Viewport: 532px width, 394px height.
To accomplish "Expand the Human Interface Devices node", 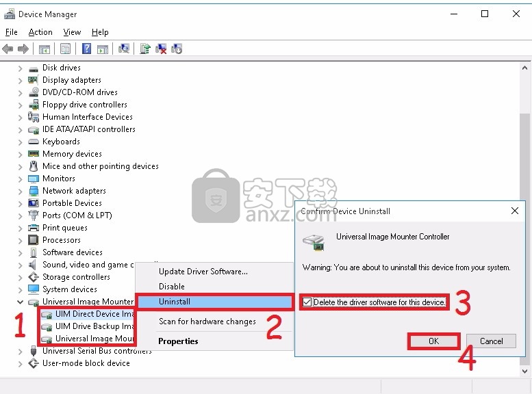I will [x=20, y=118].
